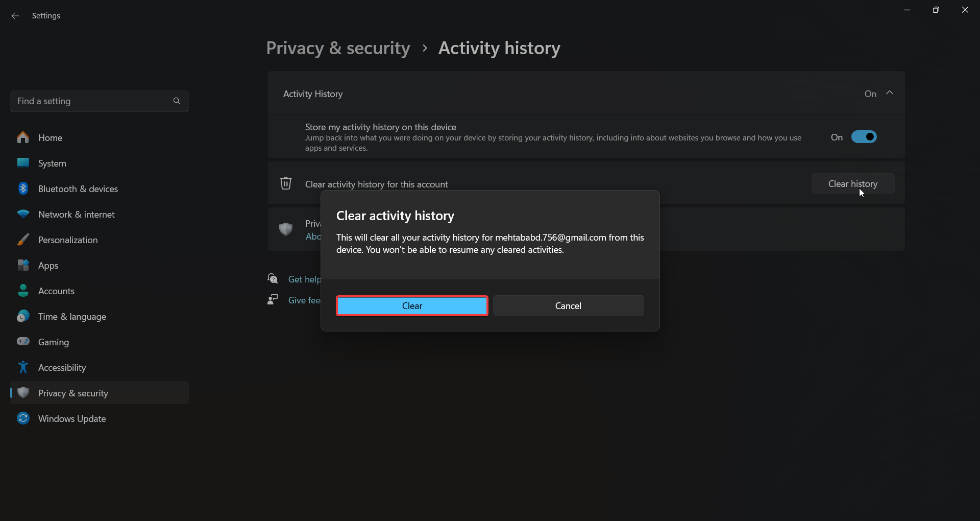
Task: Open the Get help link
Action: (x=305, y=279)
